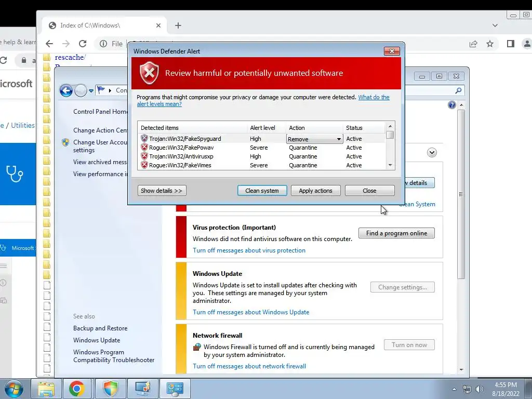Click the Windows Firewall icon in Network firewall
Screen dimensions: 532x399
pos(197,347)
